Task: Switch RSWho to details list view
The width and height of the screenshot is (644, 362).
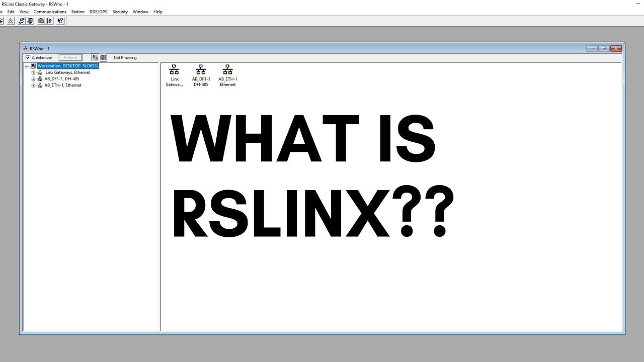Action: click(103, 58)
